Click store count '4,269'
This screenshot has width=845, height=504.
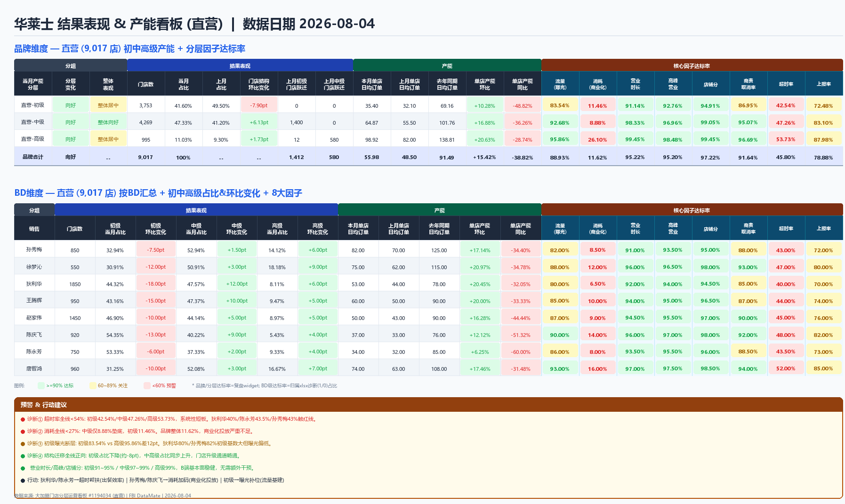[x=146, y=123]
